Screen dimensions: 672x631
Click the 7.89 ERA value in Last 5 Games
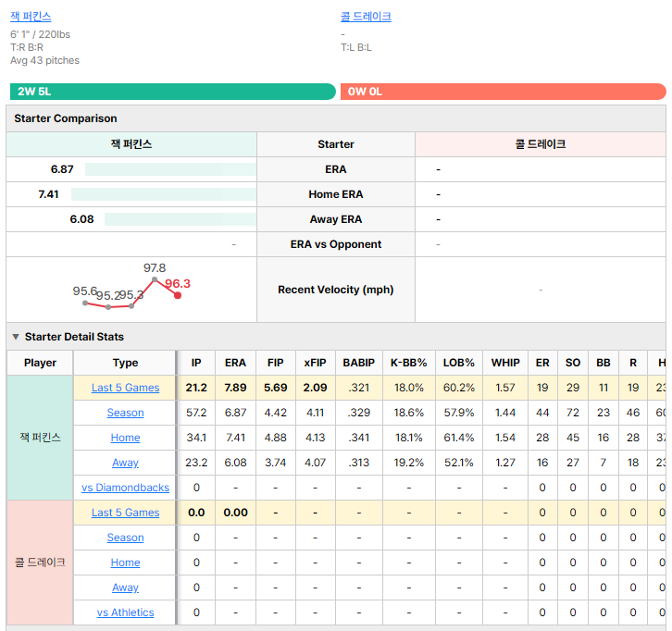tap(235, 388)
